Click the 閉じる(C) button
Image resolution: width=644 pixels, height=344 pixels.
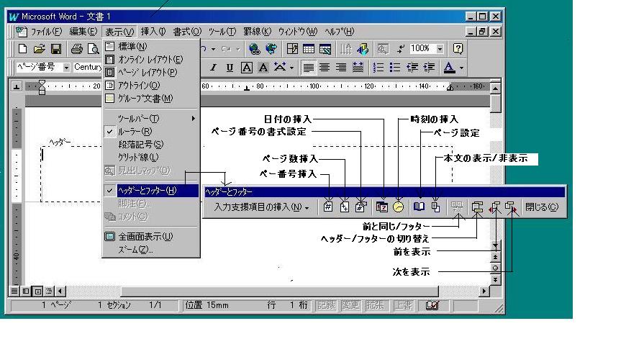[x=542, y=207]
